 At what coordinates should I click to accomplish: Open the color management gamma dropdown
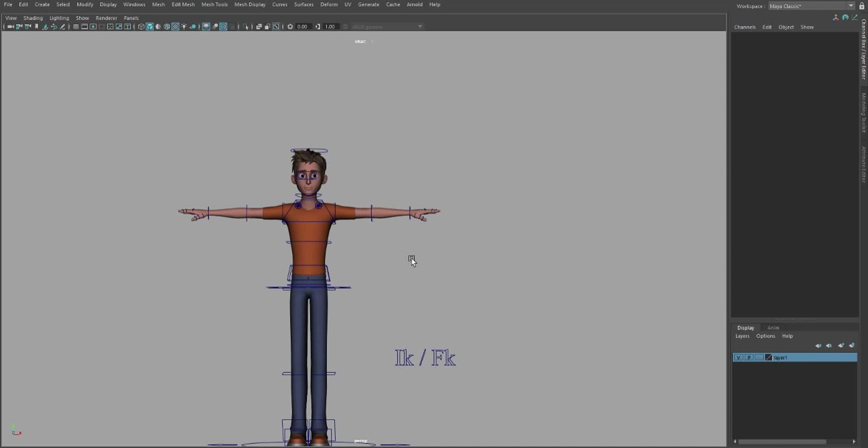420,27
